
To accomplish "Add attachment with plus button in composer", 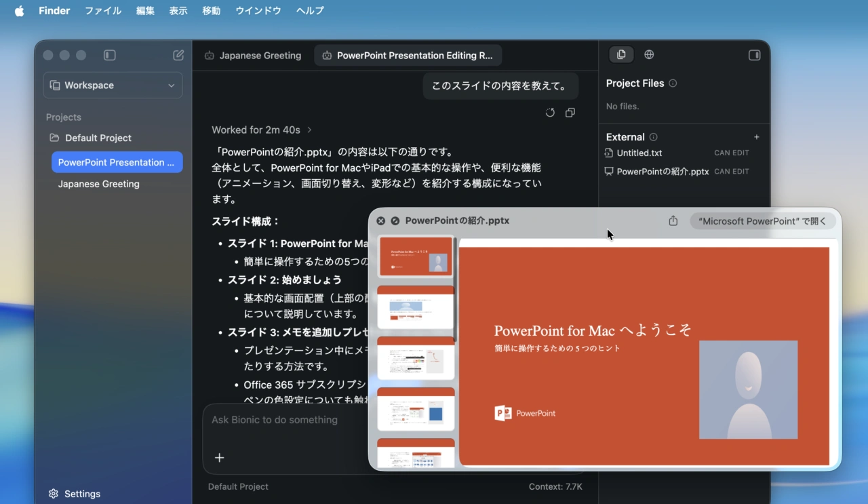I will tap(220, 458).
